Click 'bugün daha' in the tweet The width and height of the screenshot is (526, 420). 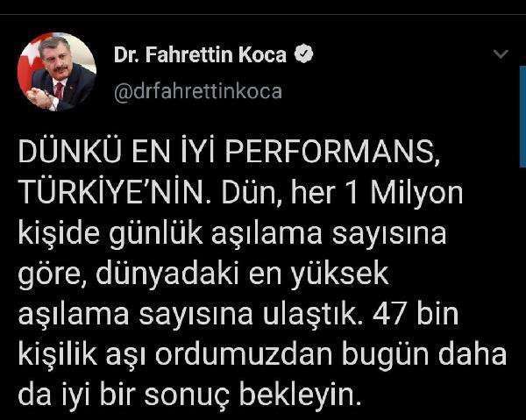click(x=424, y=354)
